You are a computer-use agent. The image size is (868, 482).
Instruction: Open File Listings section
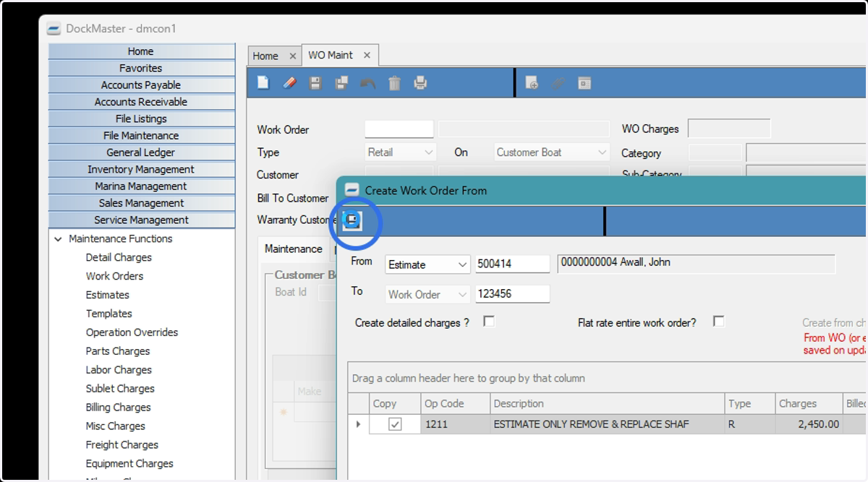pyautogui.click(x=141, y=119)
